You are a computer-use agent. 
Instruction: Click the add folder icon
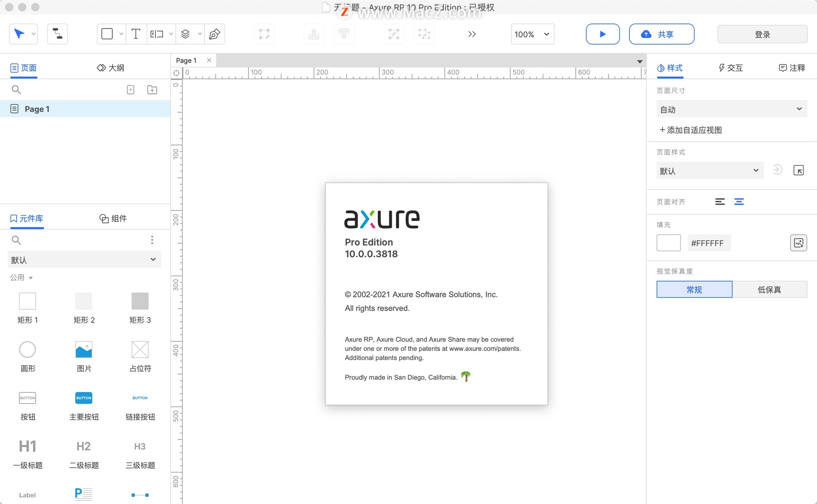click(x=152, y=89)
